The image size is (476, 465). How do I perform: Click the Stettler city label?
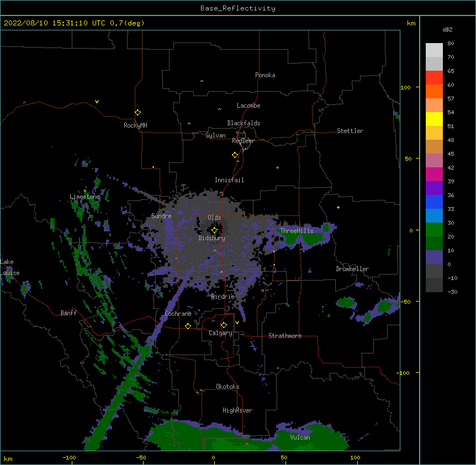(x=350, y=131)
